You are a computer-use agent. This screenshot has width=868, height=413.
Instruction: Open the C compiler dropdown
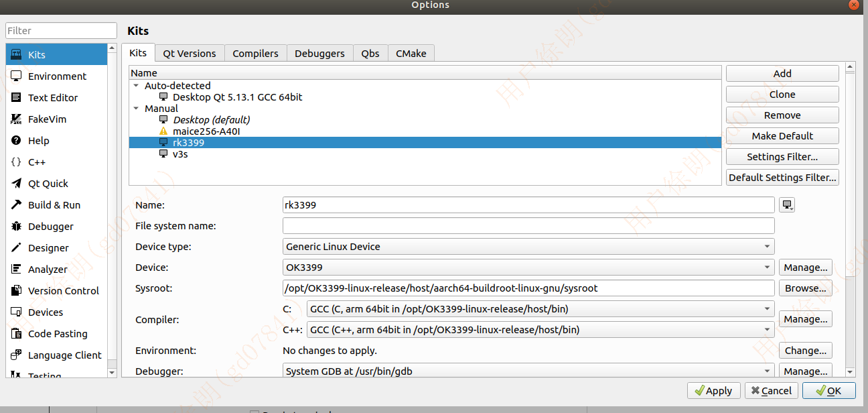(540, 309)
